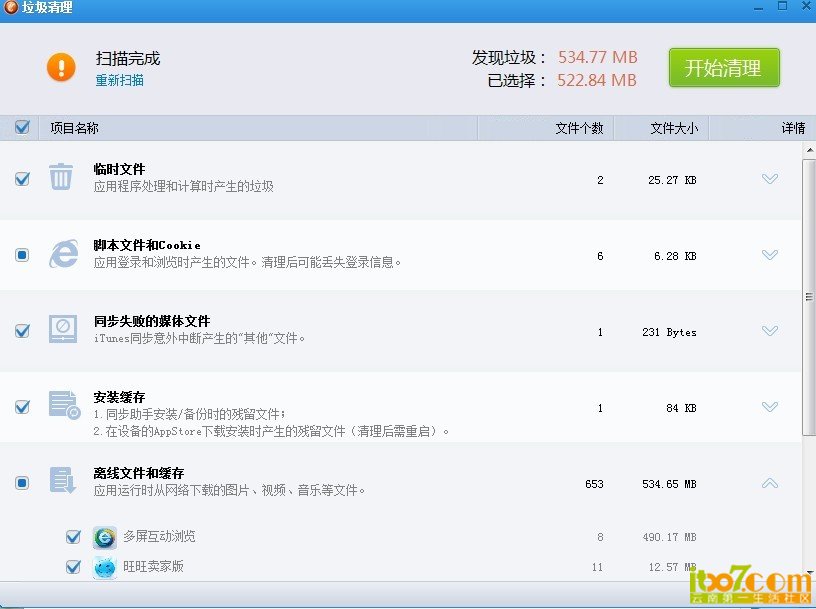Image resolution: width=816 pixels, height=609 pixels.
Task: Expand details for 同步失败的媒体文件
Action: [770, 331]
